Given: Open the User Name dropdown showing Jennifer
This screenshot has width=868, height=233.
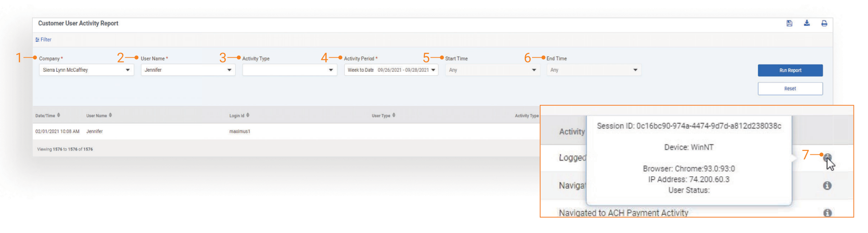Looking at the screenshot, I should click(188, 70).
